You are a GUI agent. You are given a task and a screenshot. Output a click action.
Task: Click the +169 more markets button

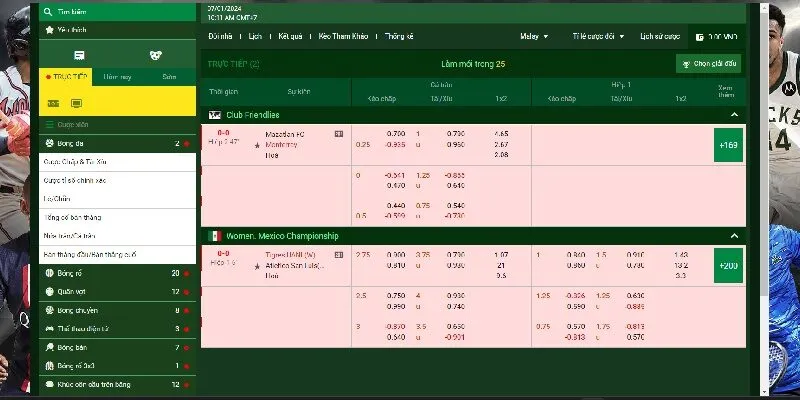point(726,143)
